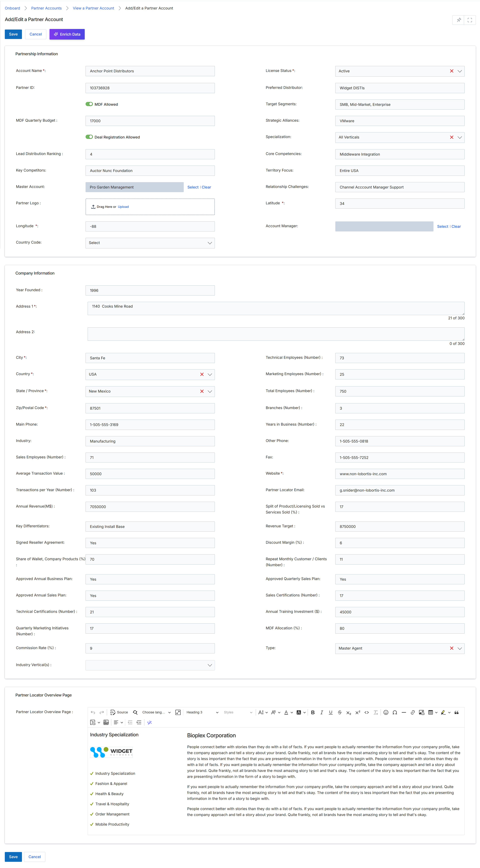
Task: Expand the State / Province dropdown
Action: (210, 391)
